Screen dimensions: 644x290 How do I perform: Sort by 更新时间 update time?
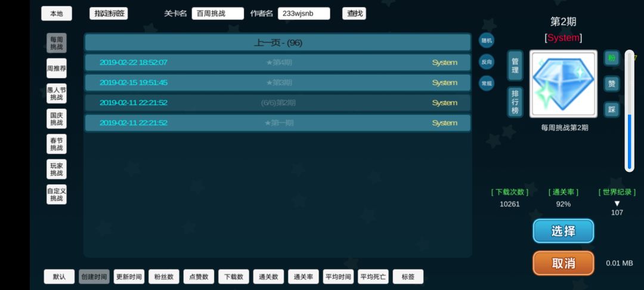point(129,277)
